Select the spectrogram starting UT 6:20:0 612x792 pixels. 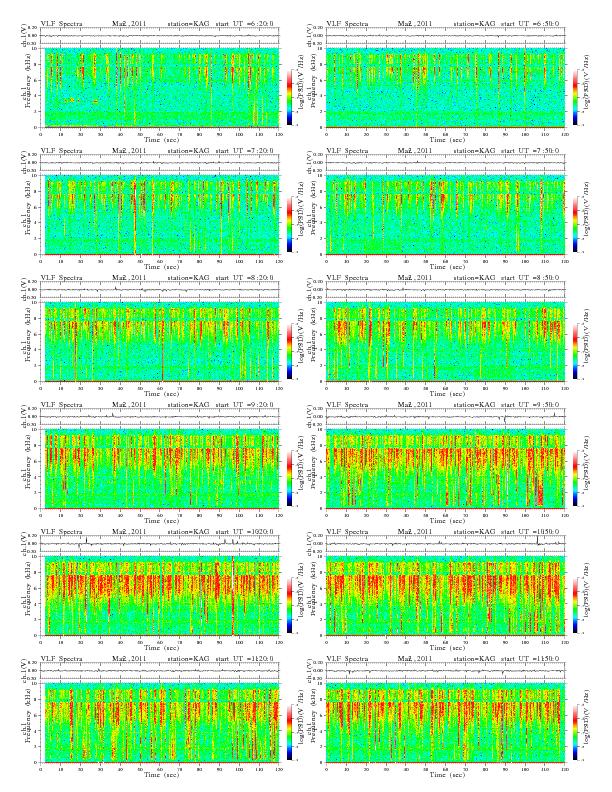(x=160, y=87)
